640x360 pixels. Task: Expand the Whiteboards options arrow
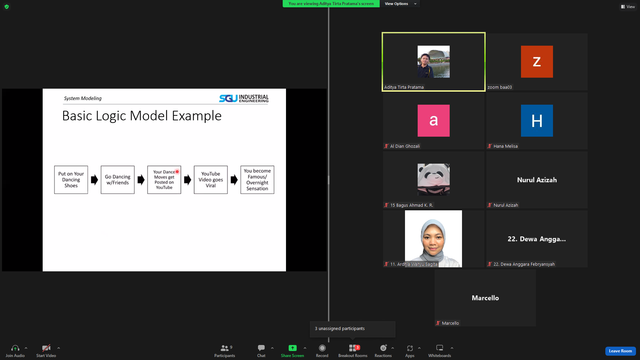(452, 348)
